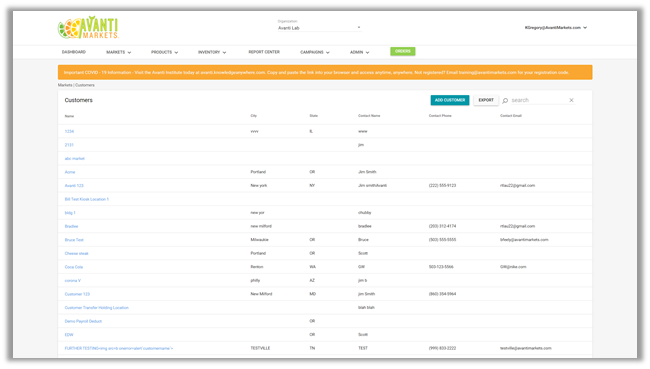Open the Customer 123 link
Image resolution: width=650 pixels, height=369 pixels.
[x=77, y=294]
